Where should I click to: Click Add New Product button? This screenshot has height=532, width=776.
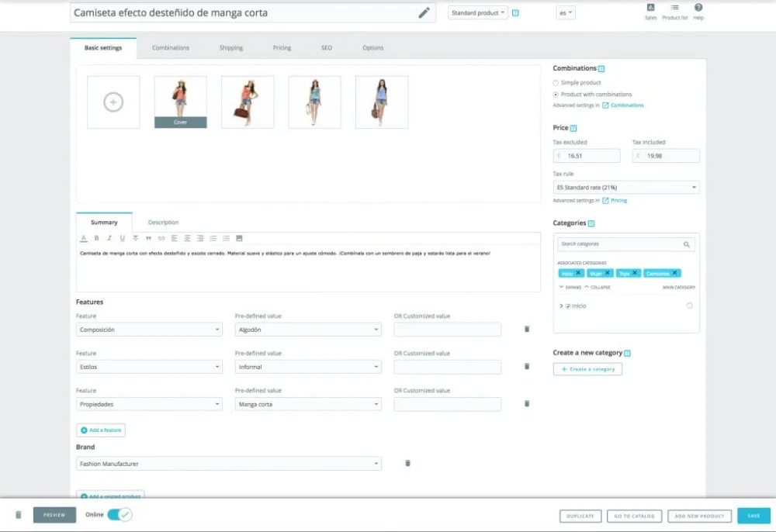[699, 516]
